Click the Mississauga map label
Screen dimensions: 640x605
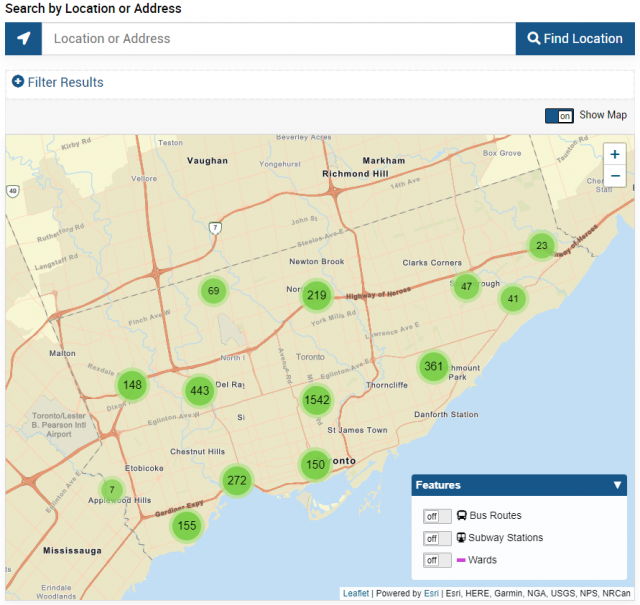[x=72, y=550]
